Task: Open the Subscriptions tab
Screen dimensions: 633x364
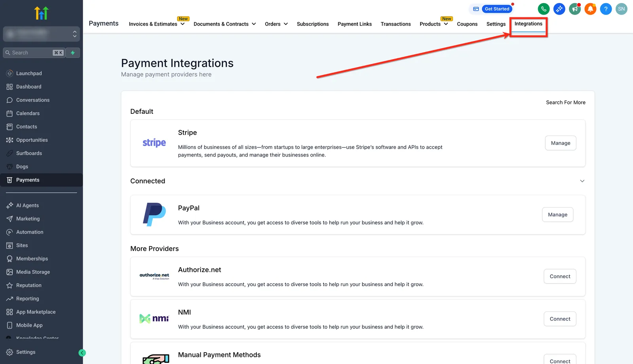Action: pos(313,24)
